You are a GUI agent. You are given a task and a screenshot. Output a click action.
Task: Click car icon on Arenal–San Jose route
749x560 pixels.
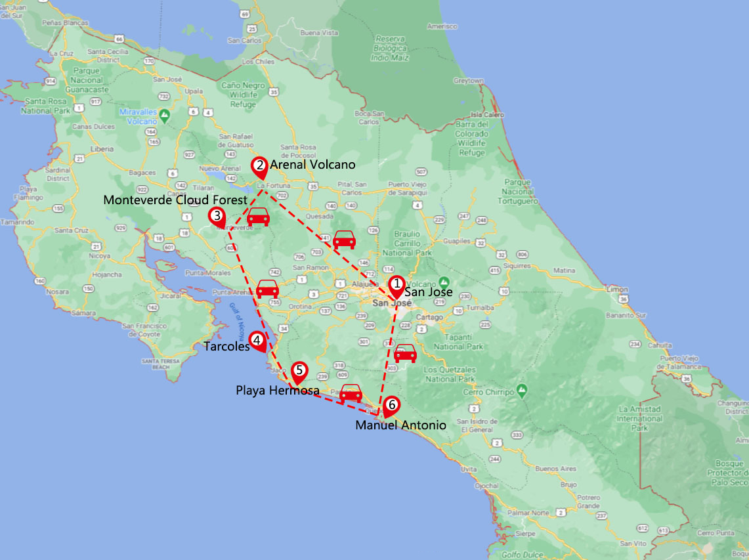coord(344,240)
